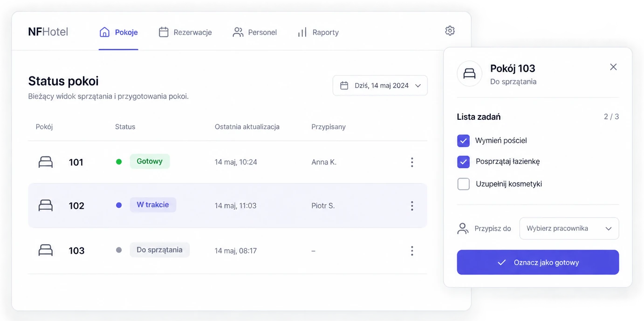Viewport: 644px width, 321px height.
Task: Open the three-dot menu for room 101
Action: 412,162
